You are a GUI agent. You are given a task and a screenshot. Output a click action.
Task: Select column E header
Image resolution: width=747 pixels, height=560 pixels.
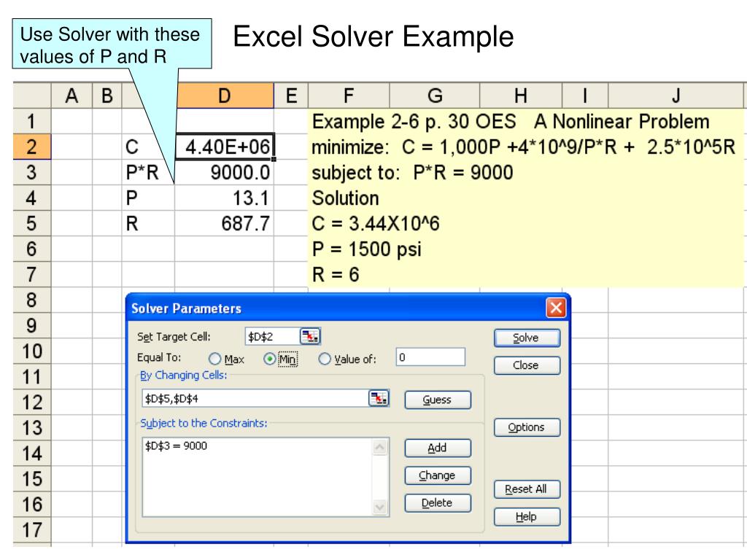(291, 96)
